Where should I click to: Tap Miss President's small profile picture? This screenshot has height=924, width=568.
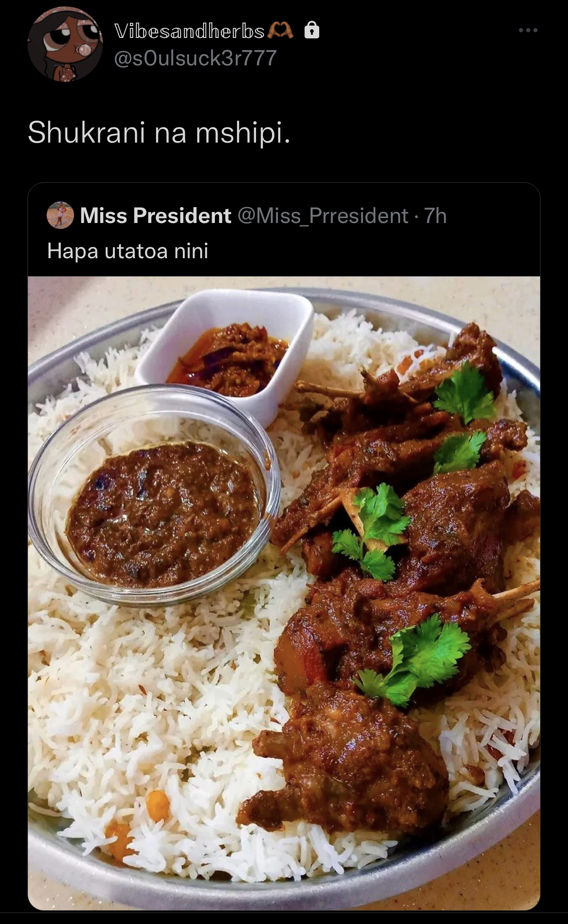60,215
